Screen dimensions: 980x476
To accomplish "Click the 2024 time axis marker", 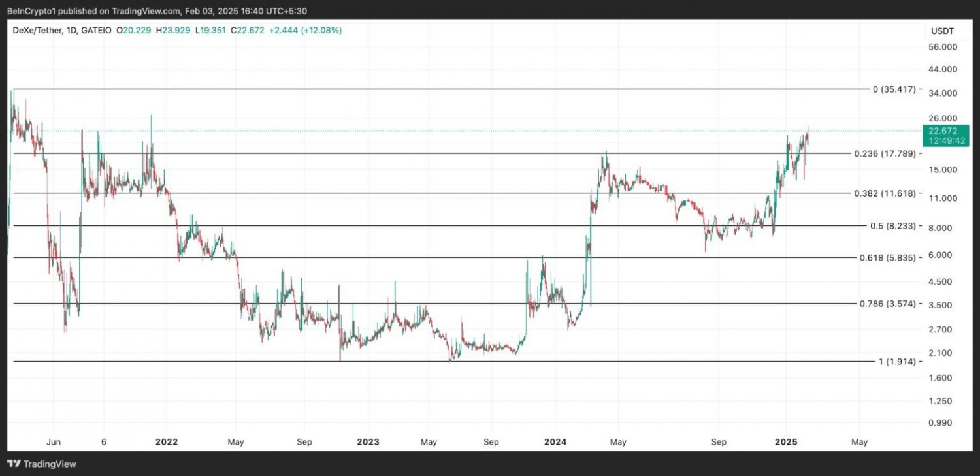I will 555,442.
